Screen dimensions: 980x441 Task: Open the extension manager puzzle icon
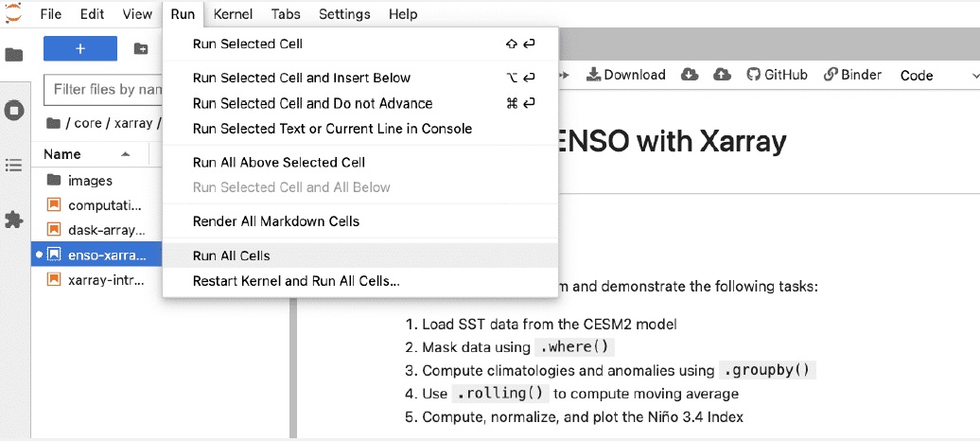[x=14, y=220]
